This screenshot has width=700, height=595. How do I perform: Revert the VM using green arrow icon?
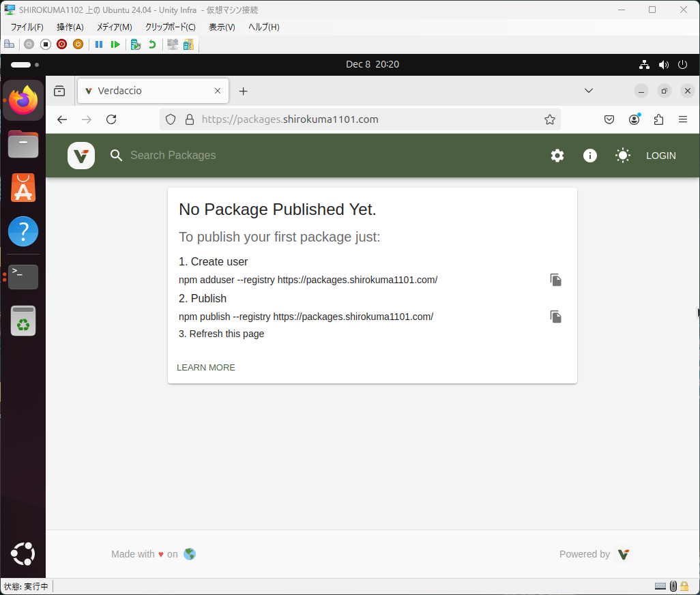[152, 44]
